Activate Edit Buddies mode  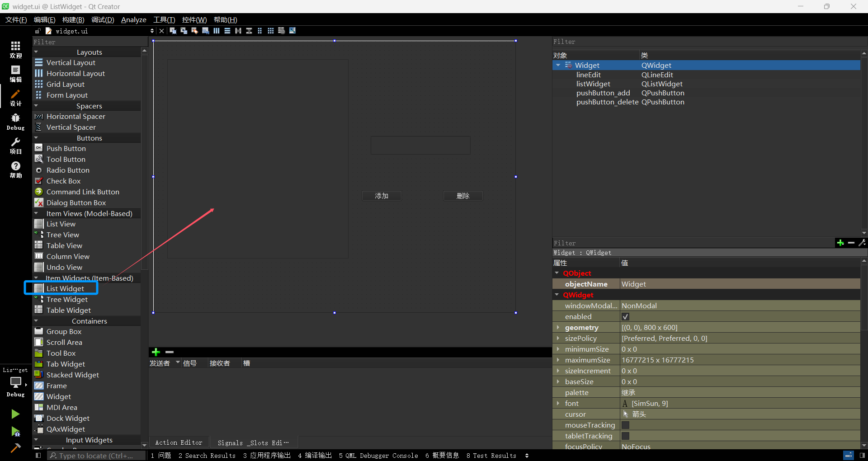(195, 31)
